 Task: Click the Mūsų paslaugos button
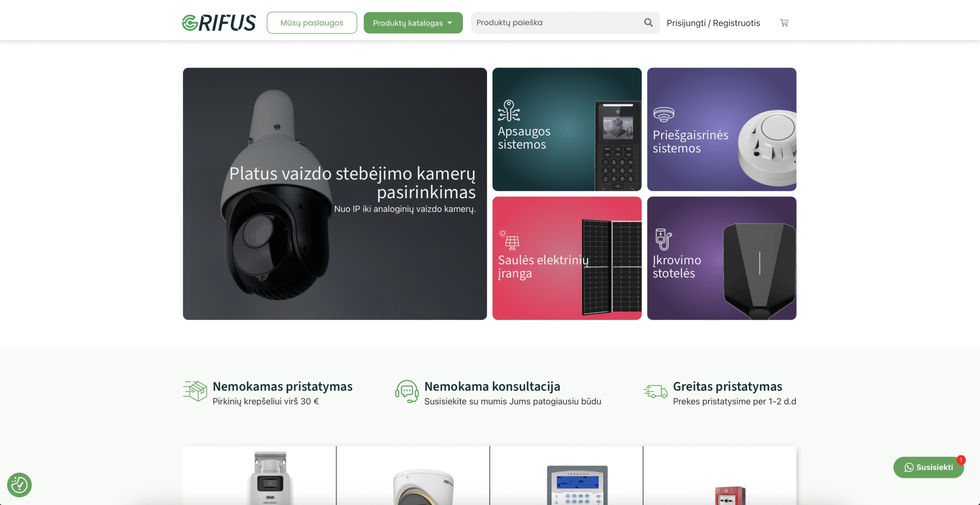tap(312, 23)
